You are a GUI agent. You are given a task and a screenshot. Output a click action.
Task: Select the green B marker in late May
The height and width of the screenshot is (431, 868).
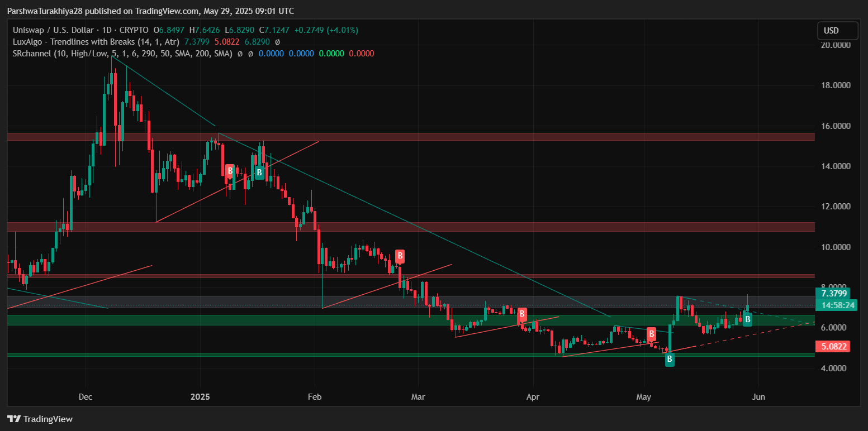pos(747,319)
